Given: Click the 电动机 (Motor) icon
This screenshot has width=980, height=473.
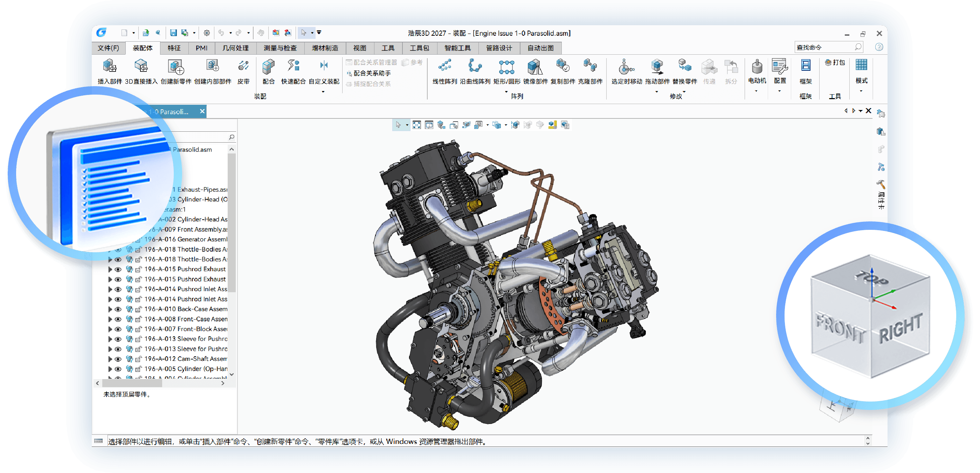Looking at the screenshot, I should [x=757, y=67].
